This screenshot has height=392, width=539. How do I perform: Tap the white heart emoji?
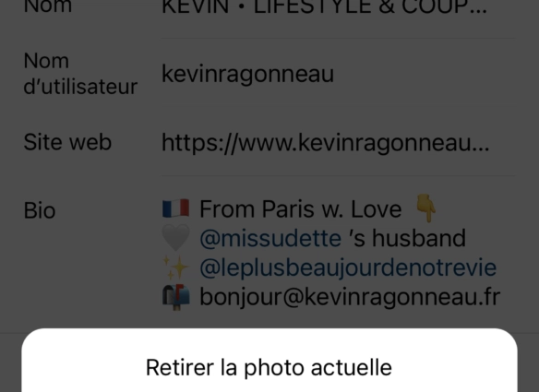click(175, 237)
